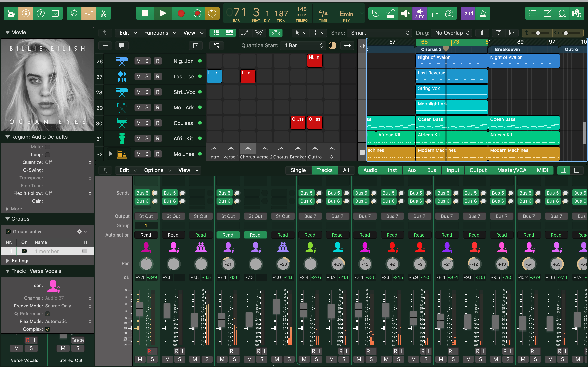Toggle the metronome click icon
Screen dimensions: 588x367
tap(483, 13)
